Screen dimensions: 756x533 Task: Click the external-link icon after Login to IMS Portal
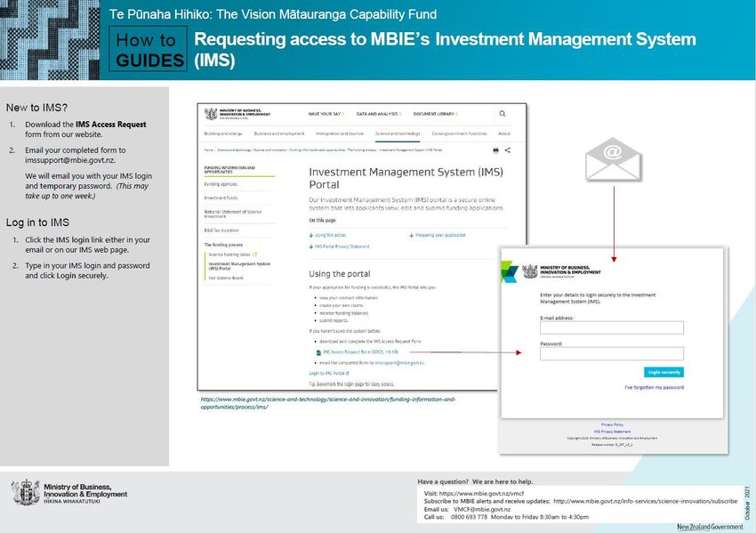point(347,374)
